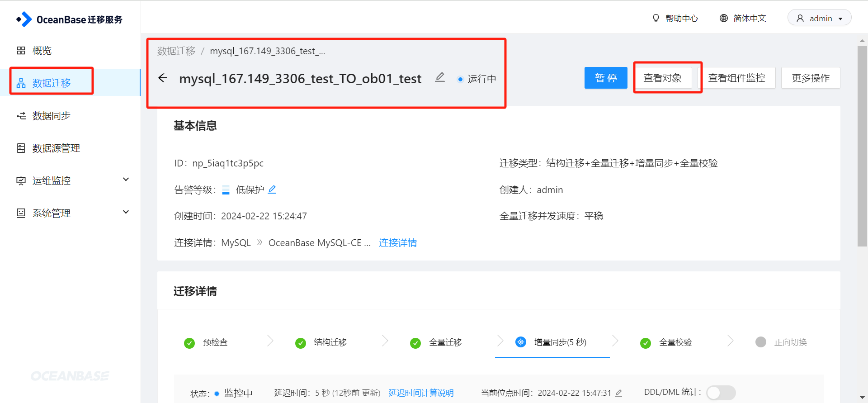Click the 结构迁移 green check icon
Viewport: 868px width, 403px height.
301,343
